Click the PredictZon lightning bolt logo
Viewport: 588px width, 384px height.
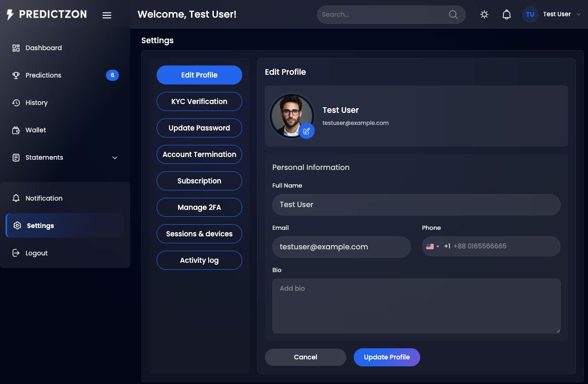point(10,14)
